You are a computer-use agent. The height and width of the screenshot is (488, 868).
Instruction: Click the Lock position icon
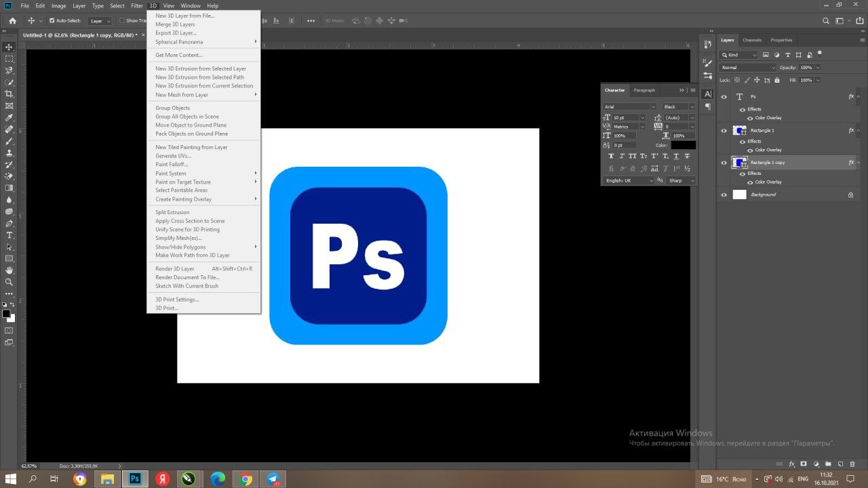757,80
